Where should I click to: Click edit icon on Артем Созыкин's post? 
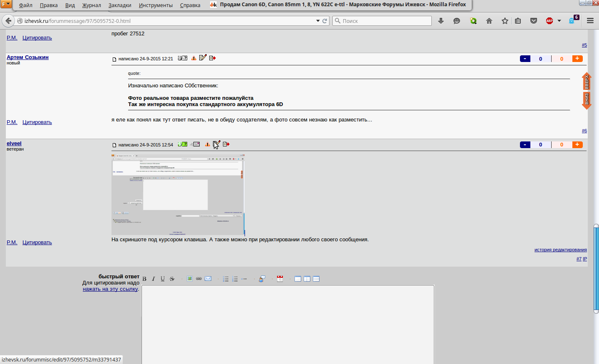click(x=203, y=58)
